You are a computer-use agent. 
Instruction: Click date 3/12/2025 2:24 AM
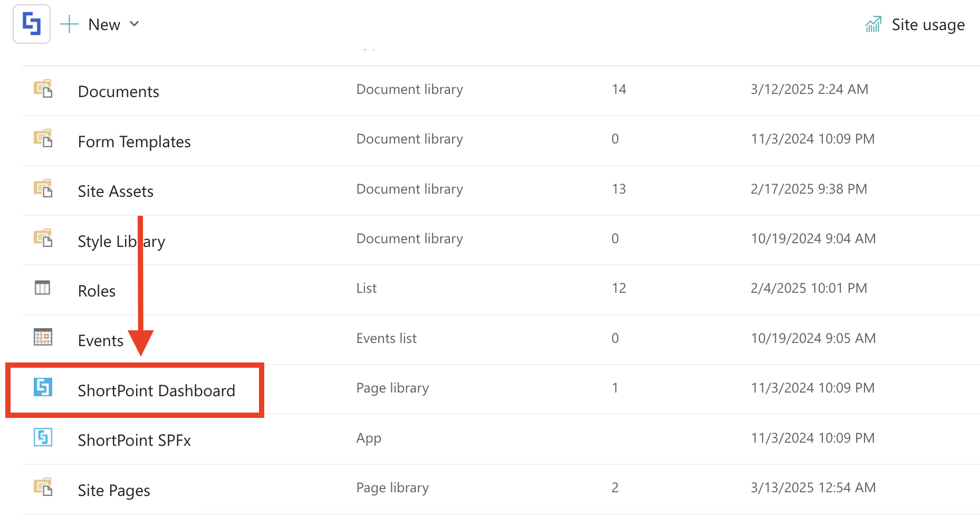809,89
